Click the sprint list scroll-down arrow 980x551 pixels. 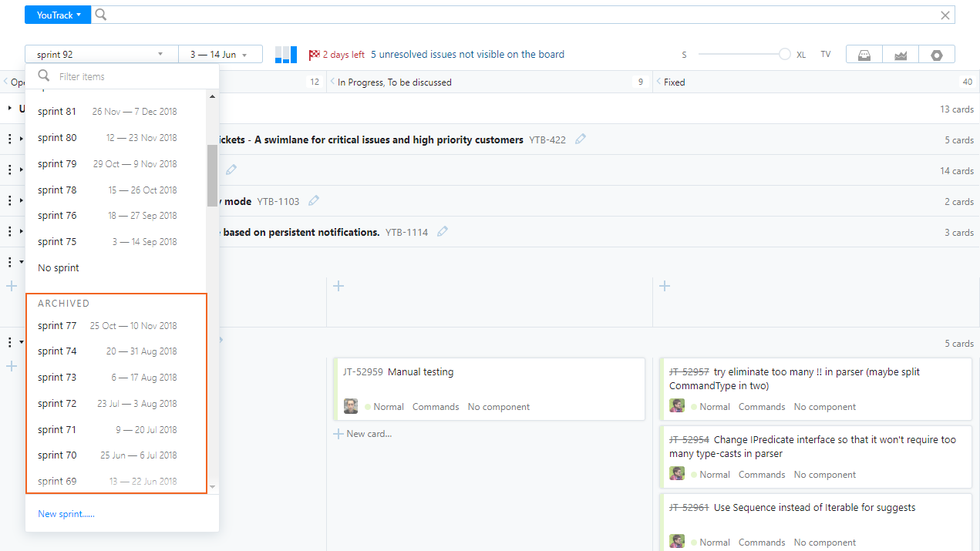(212, 488)
